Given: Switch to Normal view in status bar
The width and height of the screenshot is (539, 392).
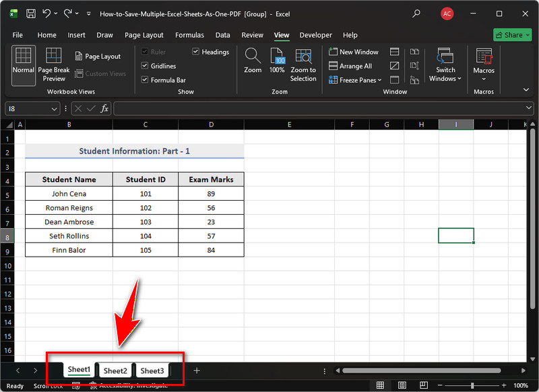Looking at the screenshot, I should (380, 385).
